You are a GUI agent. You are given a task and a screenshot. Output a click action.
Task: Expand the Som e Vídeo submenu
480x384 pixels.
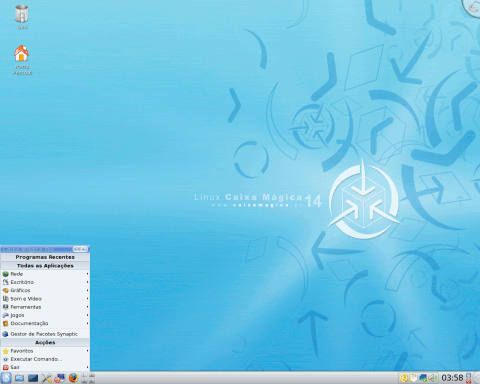45,299
